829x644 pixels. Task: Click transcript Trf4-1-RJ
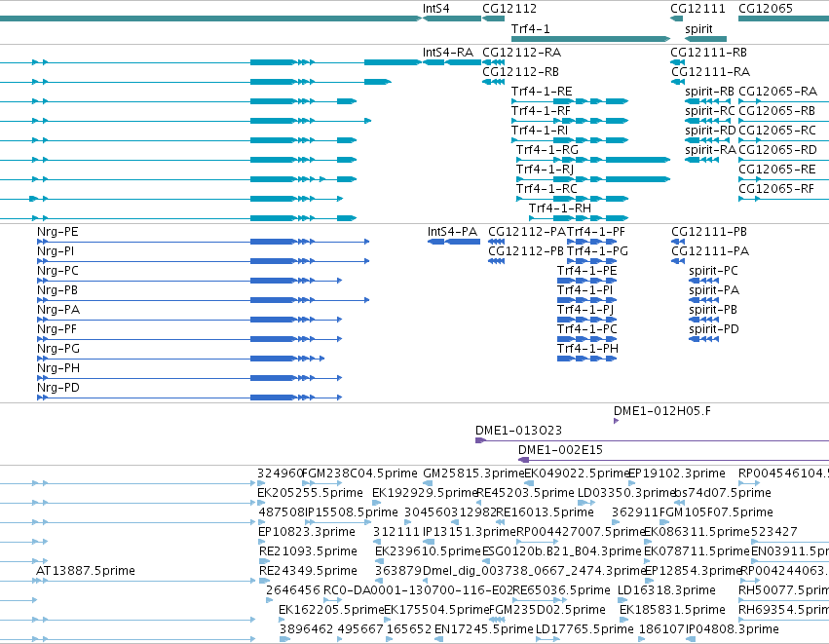[545, 170]
